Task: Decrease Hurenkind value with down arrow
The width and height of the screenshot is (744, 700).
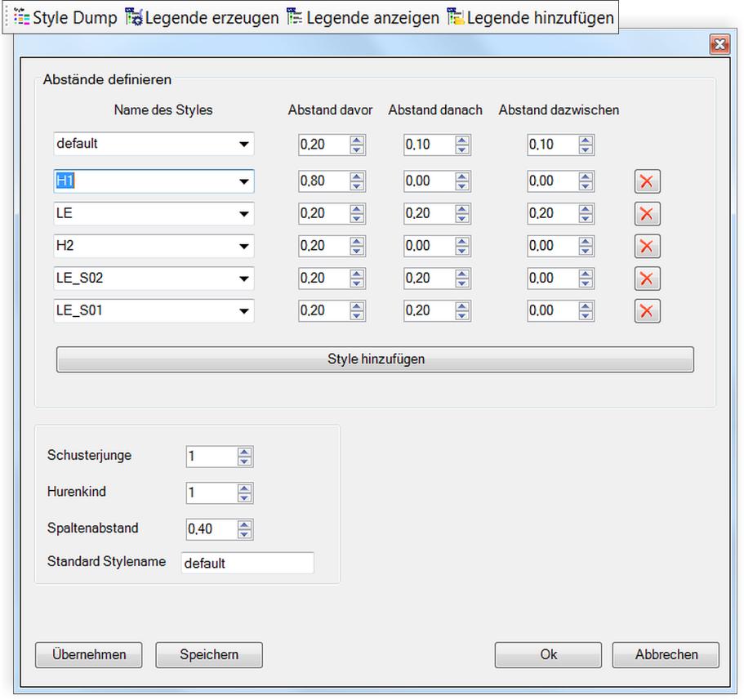Action: 244,497
